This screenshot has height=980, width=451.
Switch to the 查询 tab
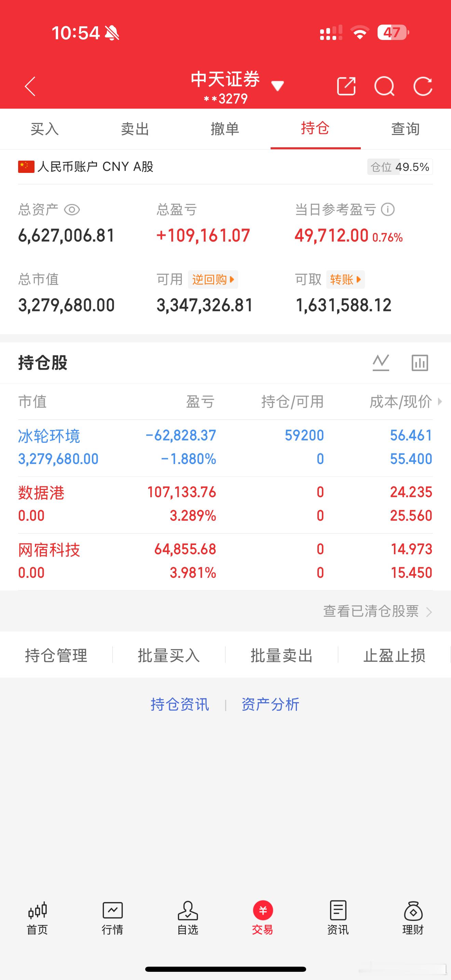click(x=406, y=129)
